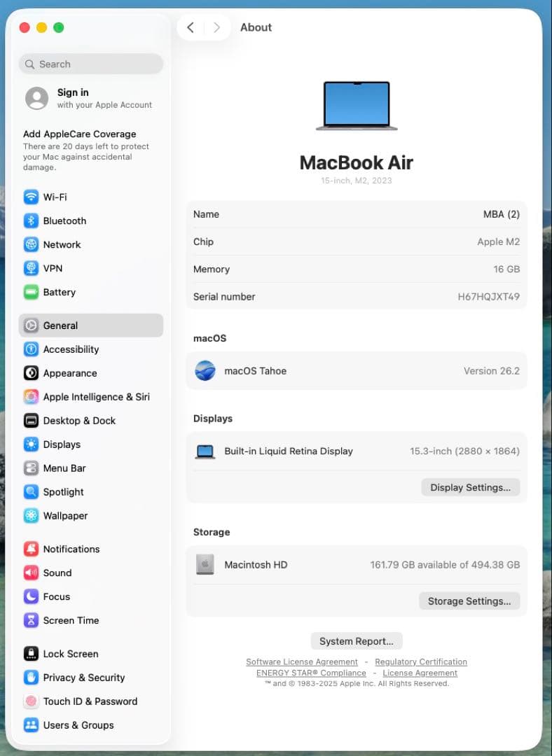Open the Menu Bar icon
The height and width of the screenshot is (756, 552).
point(31,468)
